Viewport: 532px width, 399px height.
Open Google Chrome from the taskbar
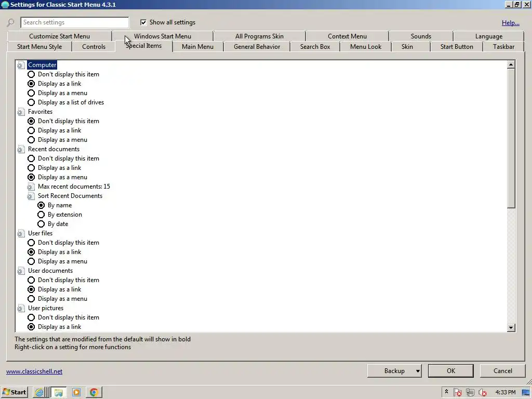point(94,392)
